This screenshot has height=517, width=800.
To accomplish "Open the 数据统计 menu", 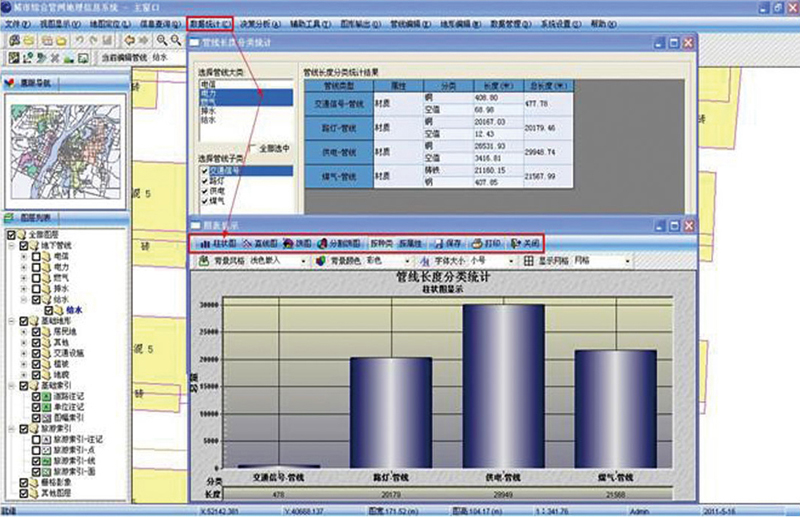I will pyautogui.click(x=211, y=21).
